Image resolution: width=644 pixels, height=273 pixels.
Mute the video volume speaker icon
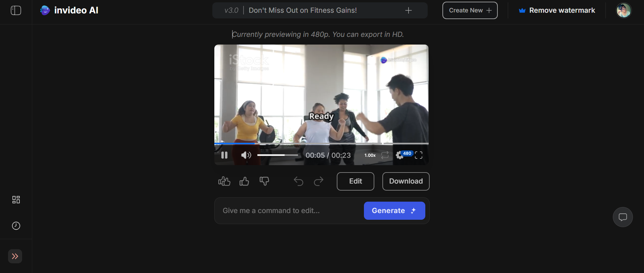coord(246,155)
